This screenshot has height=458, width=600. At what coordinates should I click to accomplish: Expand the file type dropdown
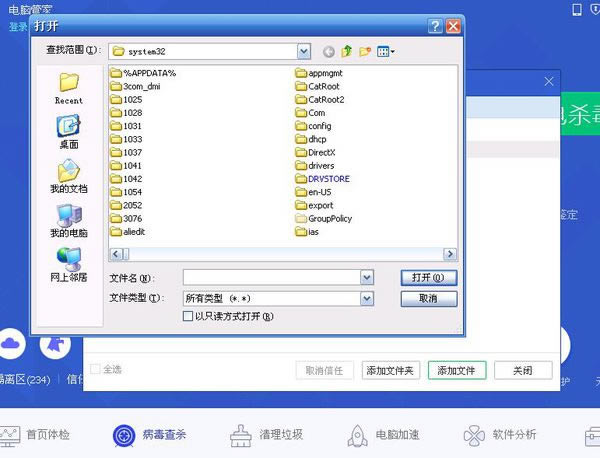click(x=366, y=298)
